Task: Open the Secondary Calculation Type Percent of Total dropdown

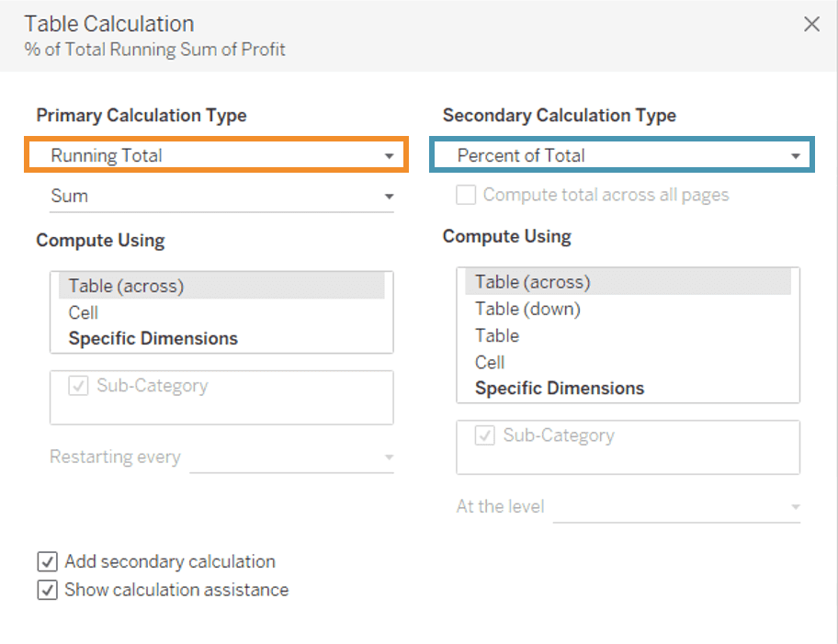Action: point(622,155)
